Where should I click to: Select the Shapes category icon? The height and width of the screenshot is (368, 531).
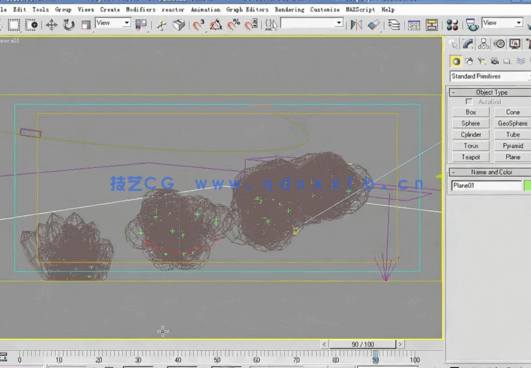click(469, 61)
